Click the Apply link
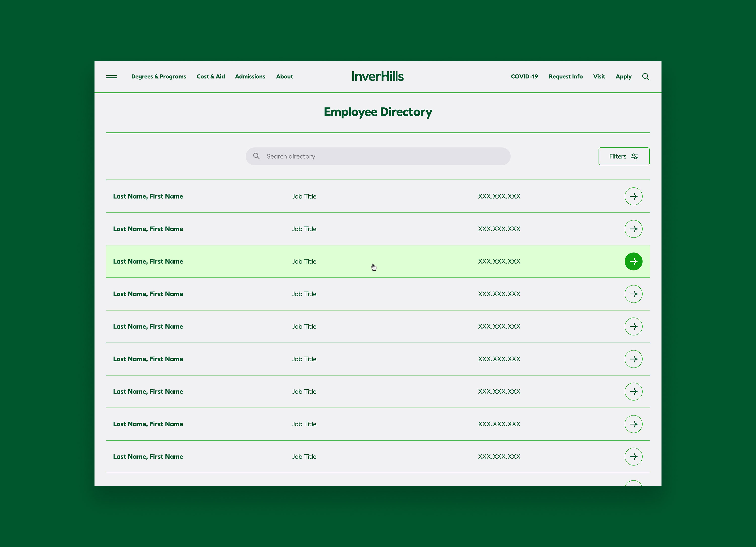Viewport: 756px width, 547px height. pyautogui.click(x=623, y=77)
